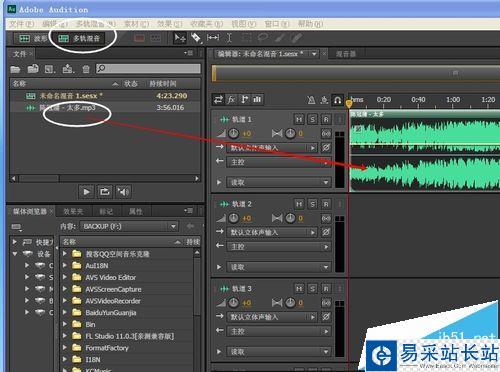Open the Media Browser tab

coord(29,211)
